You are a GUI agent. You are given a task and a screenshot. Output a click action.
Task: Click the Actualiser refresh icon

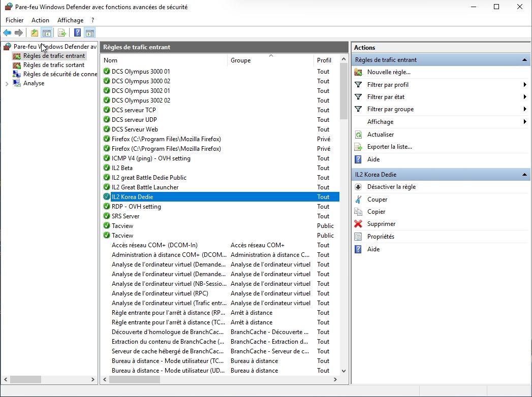(x=358, y=135)
